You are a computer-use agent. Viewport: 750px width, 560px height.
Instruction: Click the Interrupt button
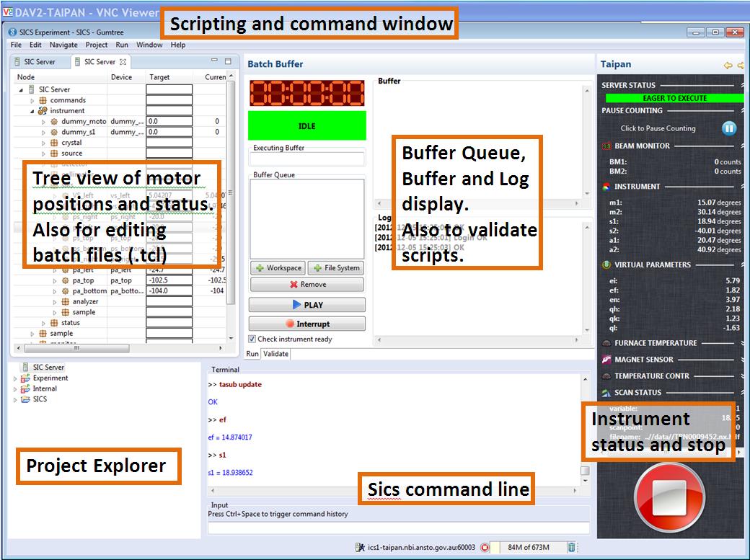[x=307, y=324]
